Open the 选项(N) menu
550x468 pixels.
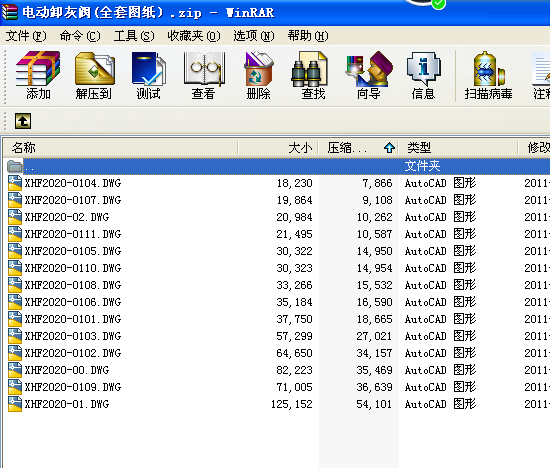(x=254, y=36)
